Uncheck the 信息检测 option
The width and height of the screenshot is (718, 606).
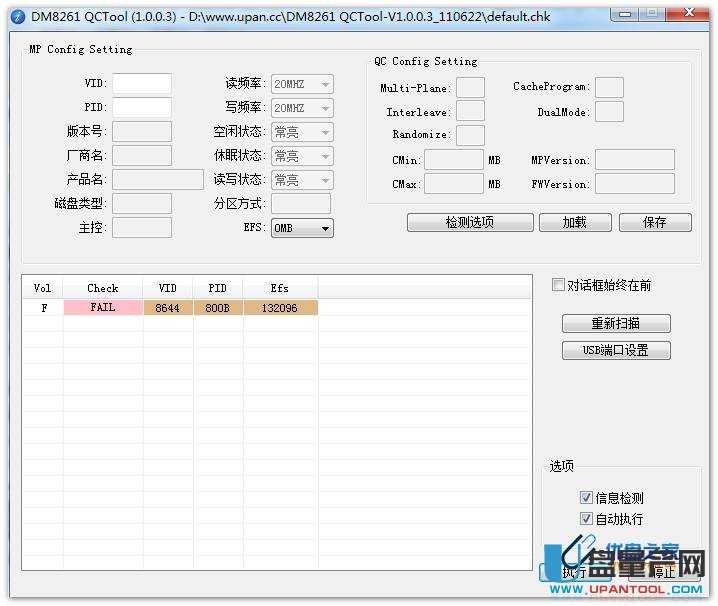point(586,497)
